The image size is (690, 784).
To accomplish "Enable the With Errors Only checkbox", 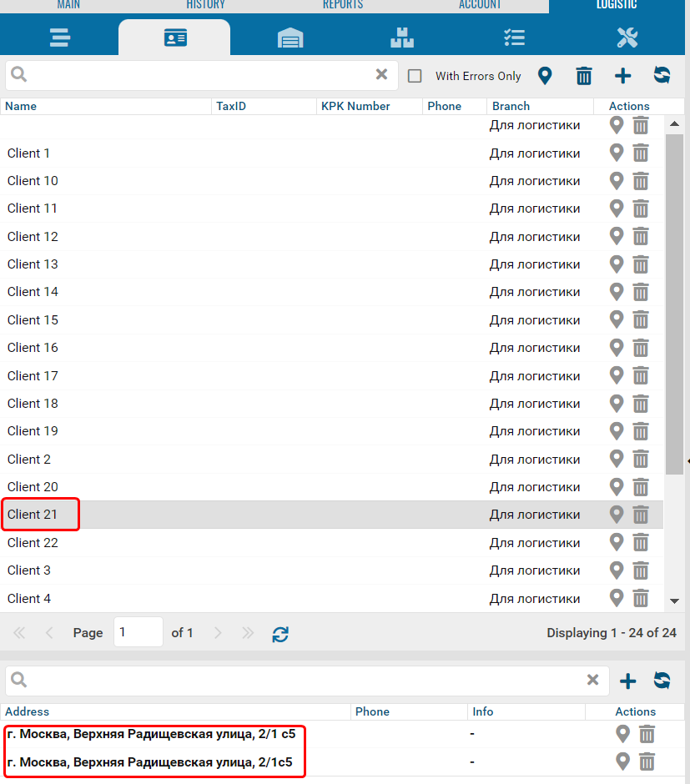I will pyautogui.click(x=415, y=76).
